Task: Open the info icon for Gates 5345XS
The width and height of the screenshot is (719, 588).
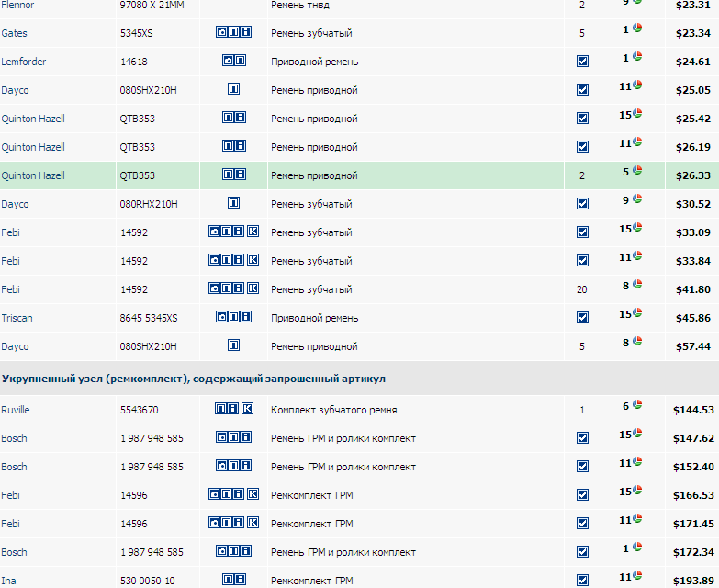Action: coord(246,31)
